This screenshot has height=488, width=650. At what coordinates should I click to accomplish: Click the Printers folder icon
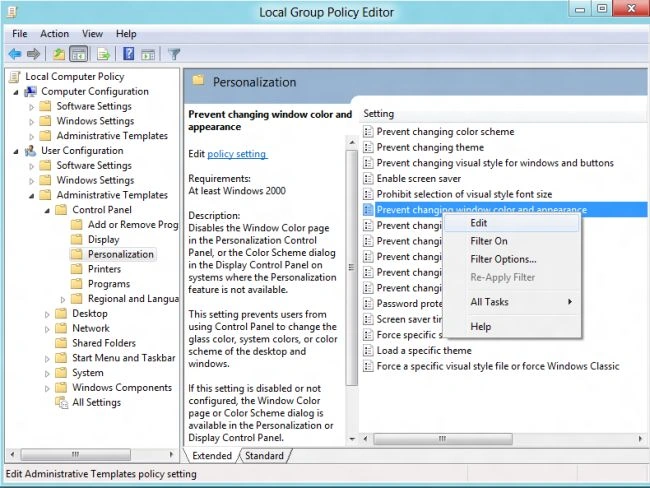(76, 269)
